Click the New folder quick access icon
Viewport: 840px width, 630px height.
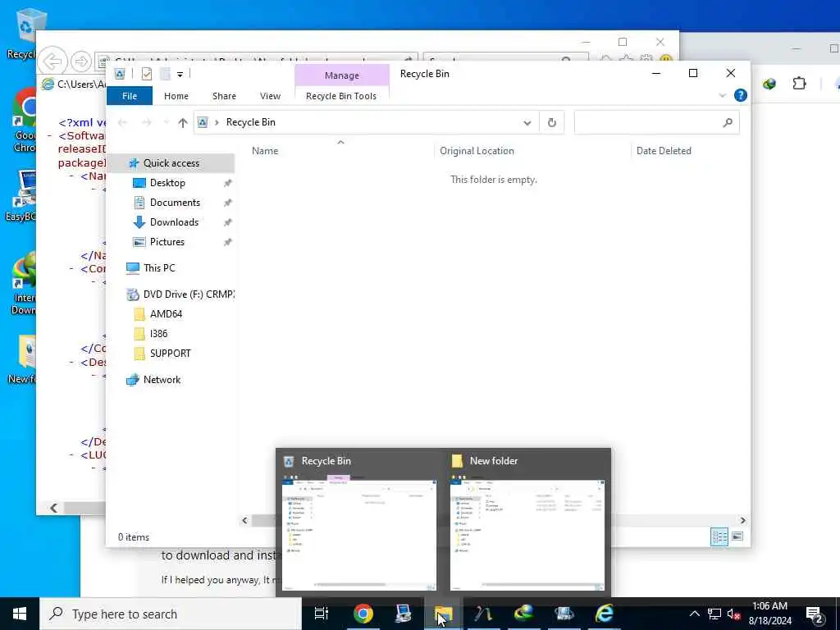[165, 74]
